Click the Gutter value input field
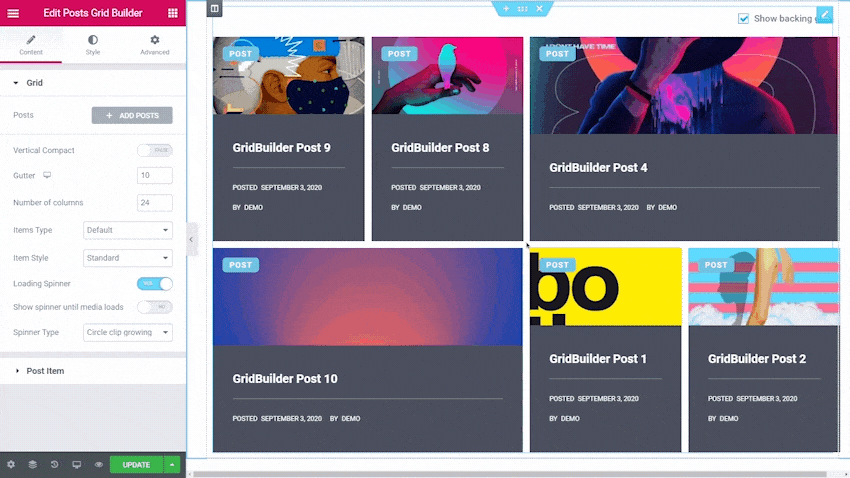This screenshot has width=850, height=478. (x=155, y=175)
